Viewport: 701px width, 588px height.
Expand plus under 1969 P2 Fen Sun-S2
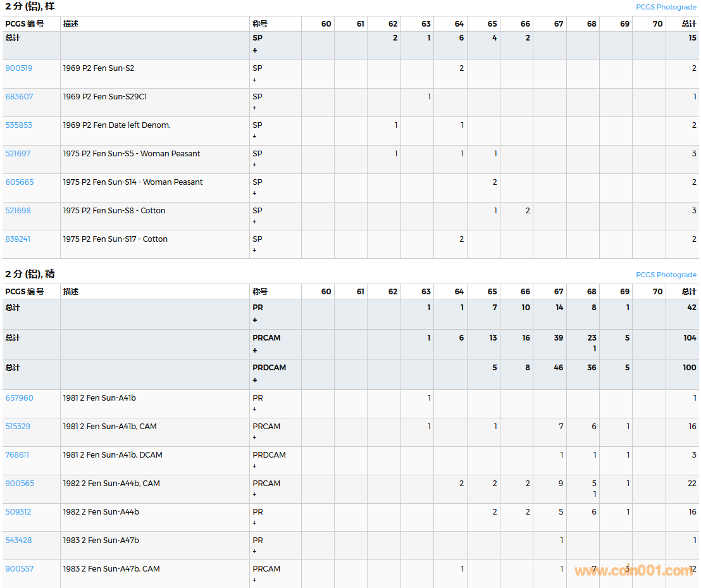point(255,80)
